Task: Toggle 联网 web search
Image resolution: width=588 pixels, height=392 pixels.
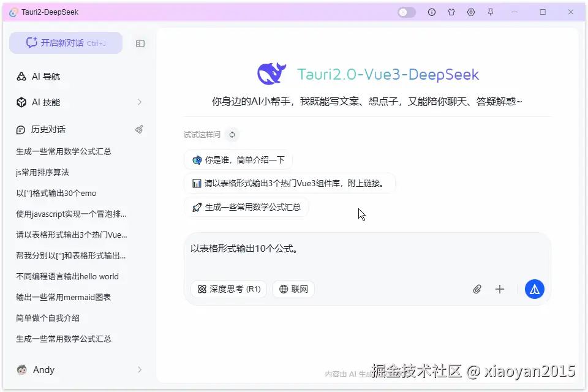Action: point(293,289)
